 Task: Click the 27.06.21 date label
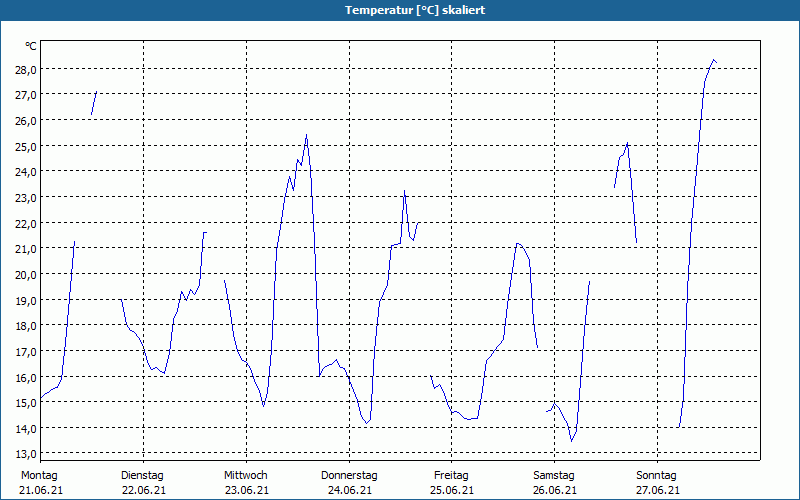point(658,491)
